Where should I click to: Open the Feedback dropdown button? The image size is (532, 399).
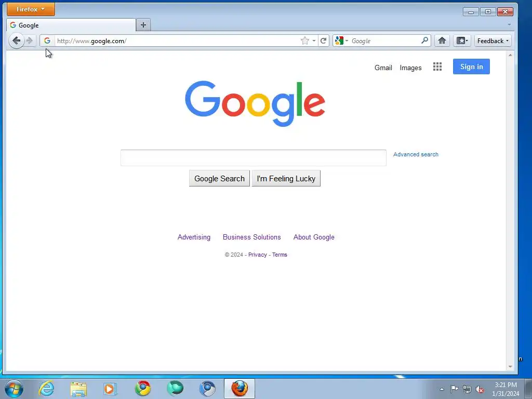point(493,41)
